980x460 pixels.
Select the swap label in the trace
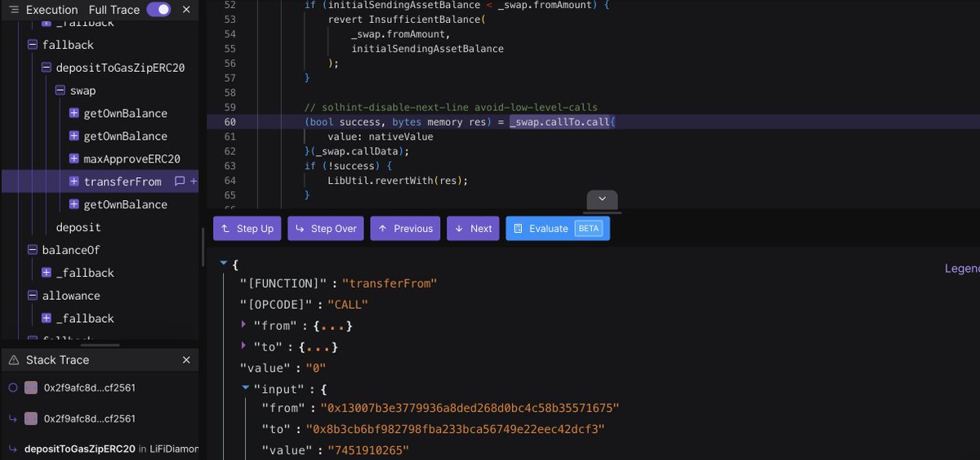point(82,91)
